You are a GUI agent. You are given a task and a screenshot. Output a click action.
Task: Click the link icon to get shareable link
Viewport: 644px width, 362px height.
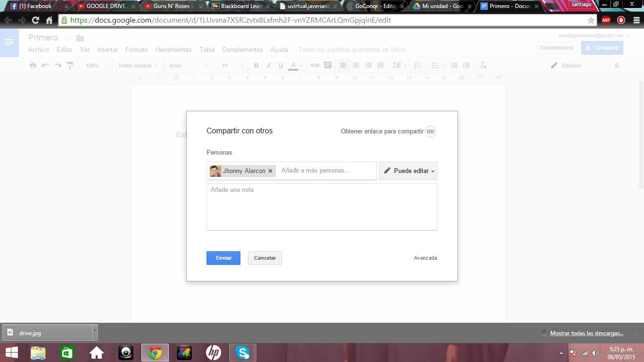tap(430, 132)
